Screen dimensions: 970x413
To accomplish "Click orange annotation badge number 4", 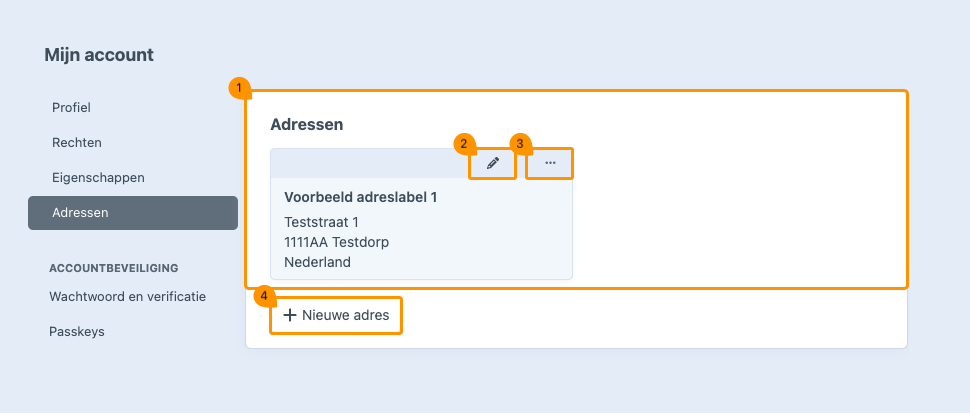I will click(x=263, y=295).
